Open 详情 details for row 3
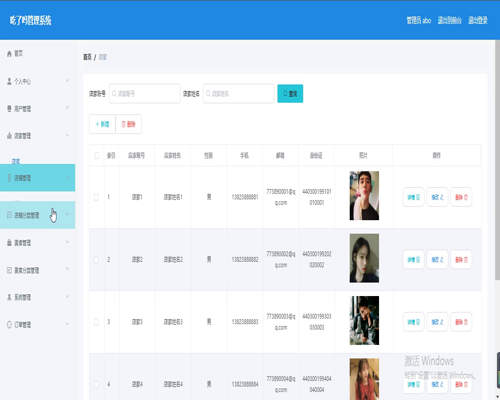Image resolution: width=500 pixels, height=400 pixels. point(413,322)
